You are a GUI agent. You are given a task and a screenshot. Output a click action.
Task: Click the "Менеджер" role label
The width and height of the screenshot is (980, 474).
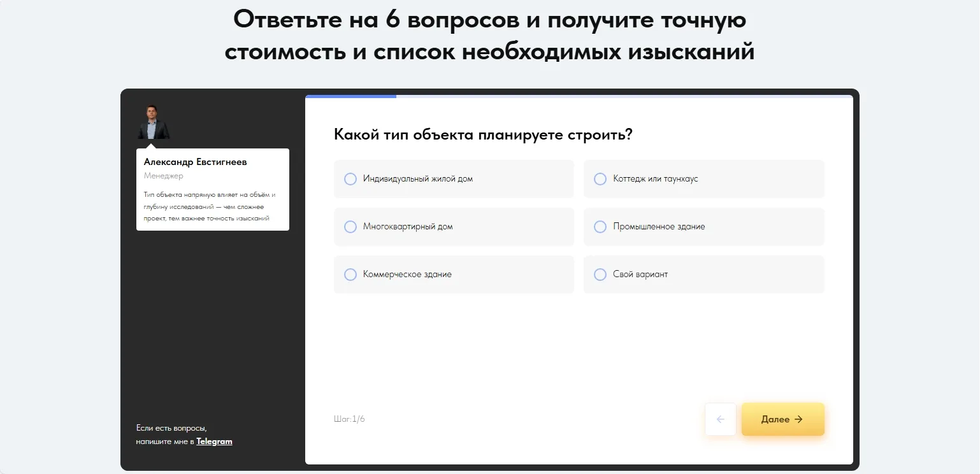tap(164, 176)
